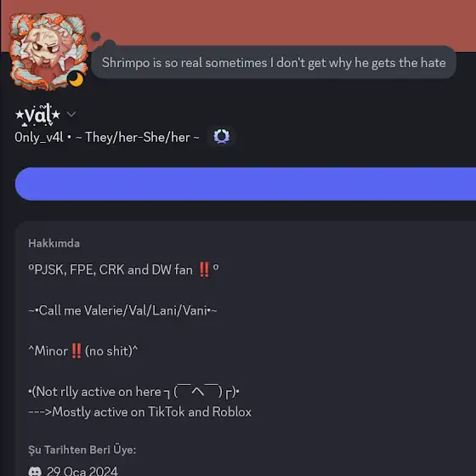The width and height of the screenshot is (476, 476).
Task: Click the Hakkımda section heading
Action: click(x=54, y=243)
